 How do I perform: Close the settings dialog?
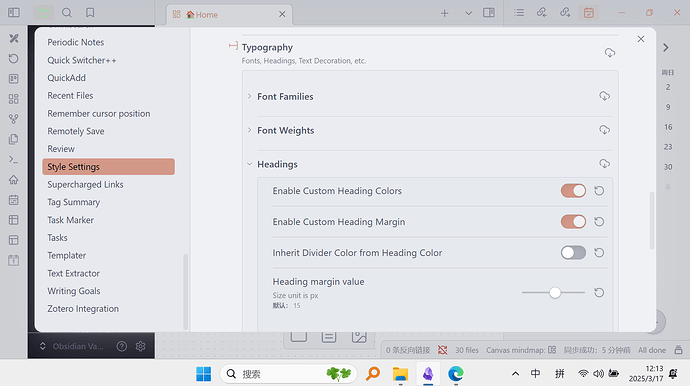pyautogui.click(x=641, y=39)
